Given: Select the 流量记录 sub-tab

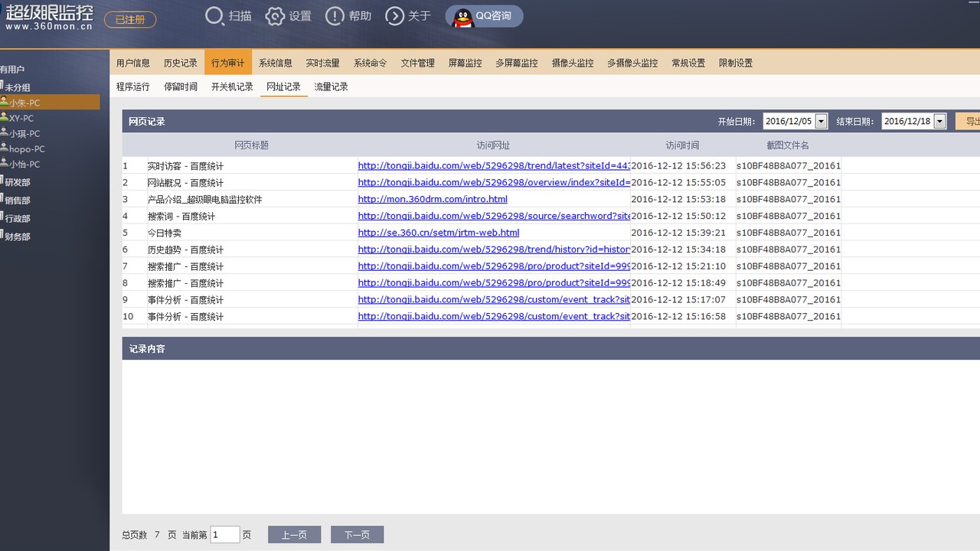Looking at the screenshot, I should [x=331, y=86].
